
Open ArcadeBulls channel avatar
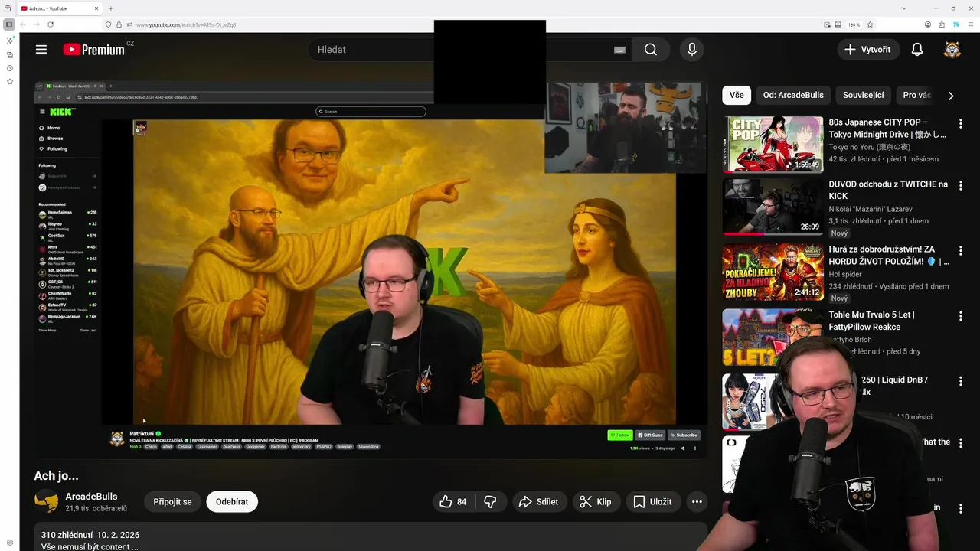point(46,501)
